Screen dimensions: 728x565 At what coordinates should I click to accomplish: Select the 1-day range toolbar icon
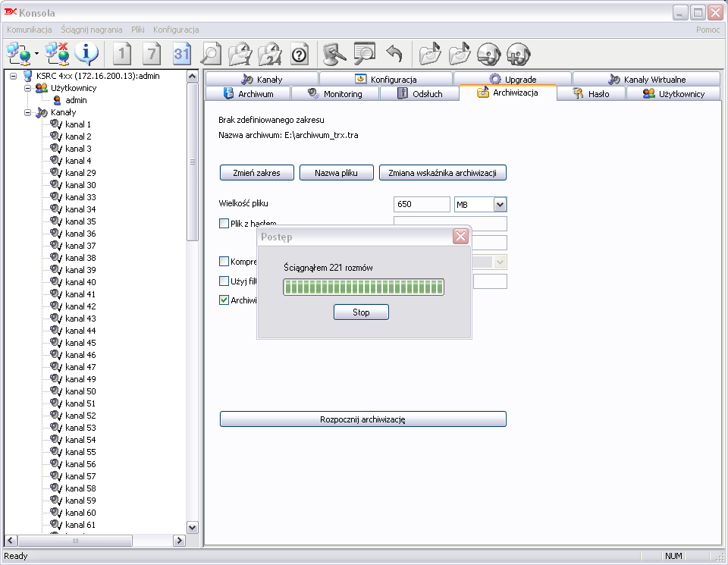tap(121, 54)
